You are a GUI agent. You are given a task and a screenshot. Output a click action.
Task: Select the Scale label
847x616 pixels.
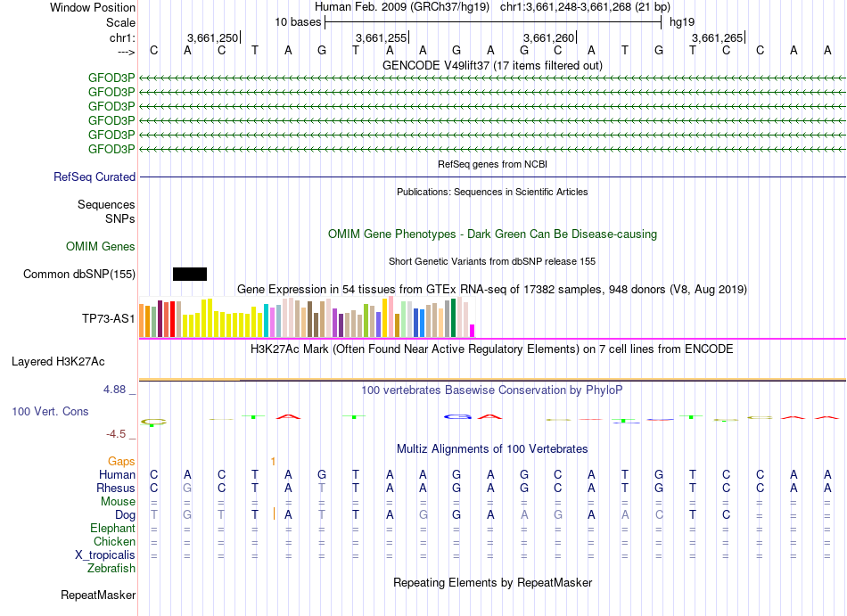click(x=120, y=22)
